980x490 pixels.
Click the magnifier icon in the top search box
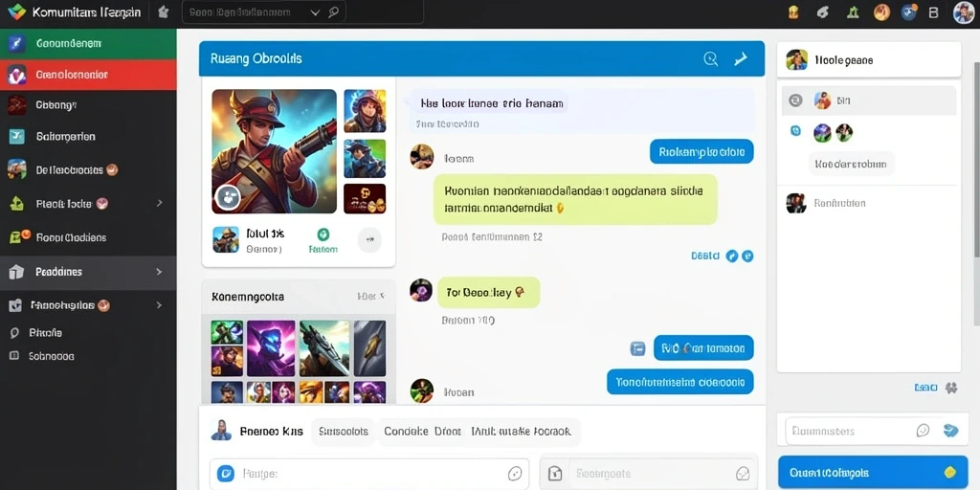coord(334,11)
